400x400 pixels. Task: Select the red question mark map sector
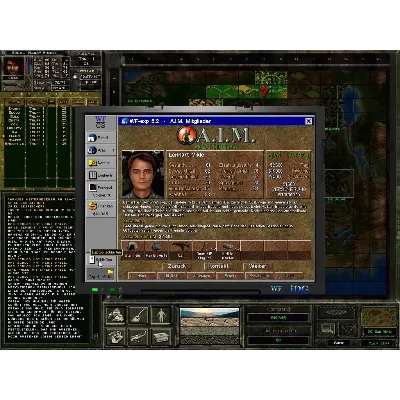pos(264,91)
